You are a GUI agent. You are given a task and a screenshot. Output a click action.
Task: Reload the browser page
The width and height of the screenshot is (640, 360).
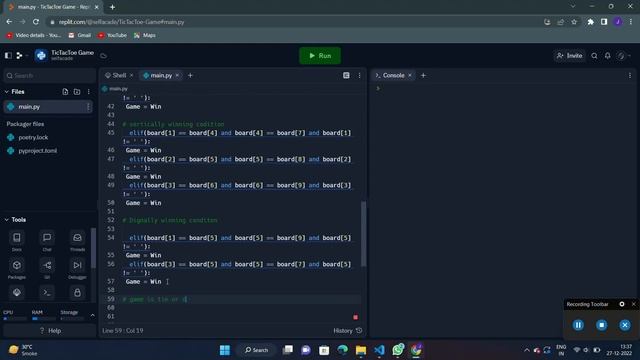pyautogui.click(x=36, y=22)
